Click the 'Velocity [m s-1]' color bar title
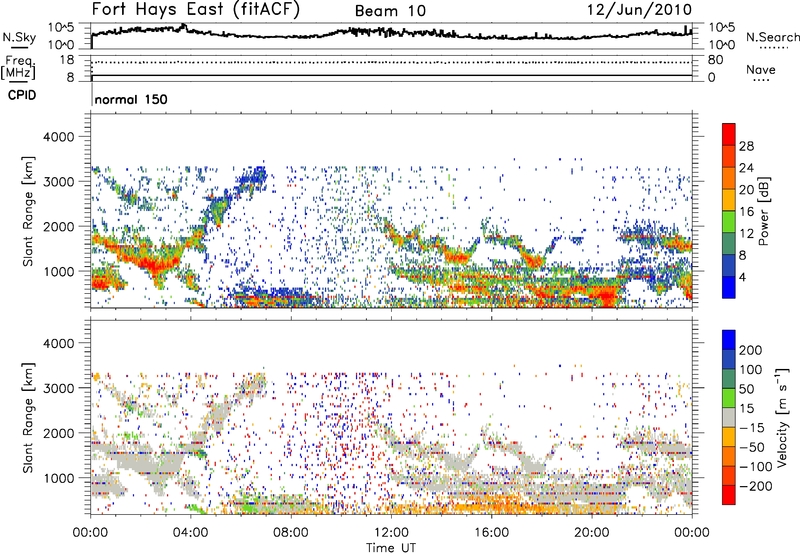800x554 pixels. pos(782,417)
